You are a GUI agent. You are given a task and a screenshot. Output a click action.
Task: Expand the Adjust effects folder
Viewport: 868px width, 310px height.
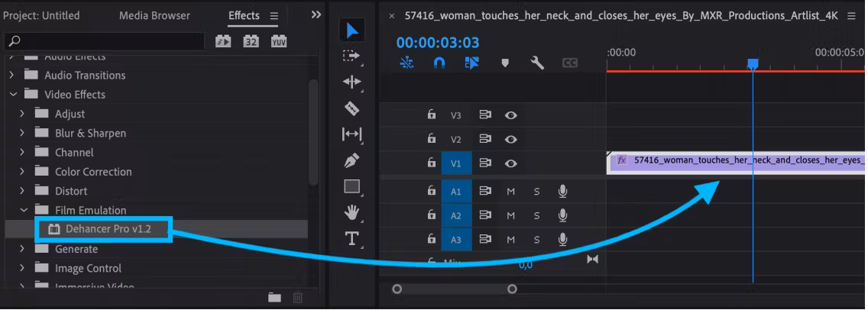[22, 114]
